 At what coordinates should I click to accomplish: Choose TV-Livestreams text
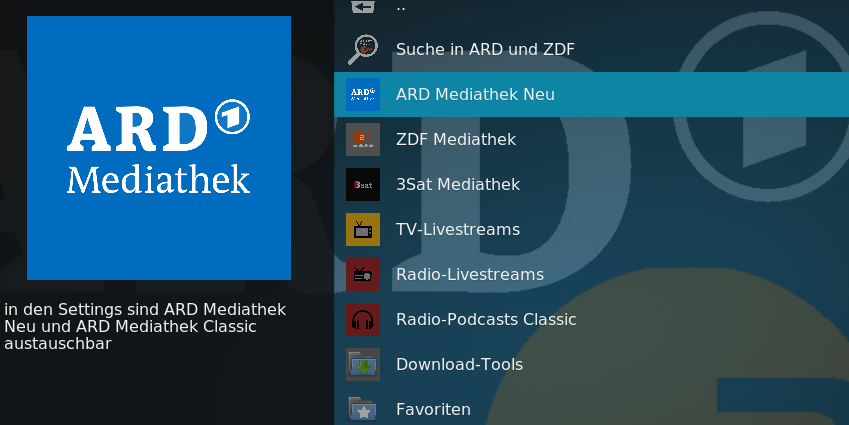click(458, 229)
